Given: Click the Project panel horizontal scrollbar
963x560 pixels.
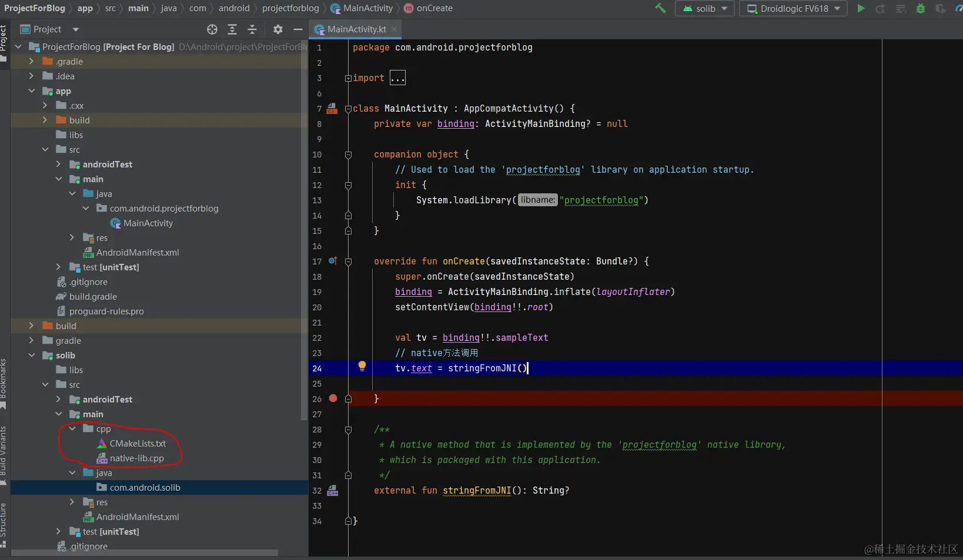Looking at the screenshot, I should click(x=144, y=553).
